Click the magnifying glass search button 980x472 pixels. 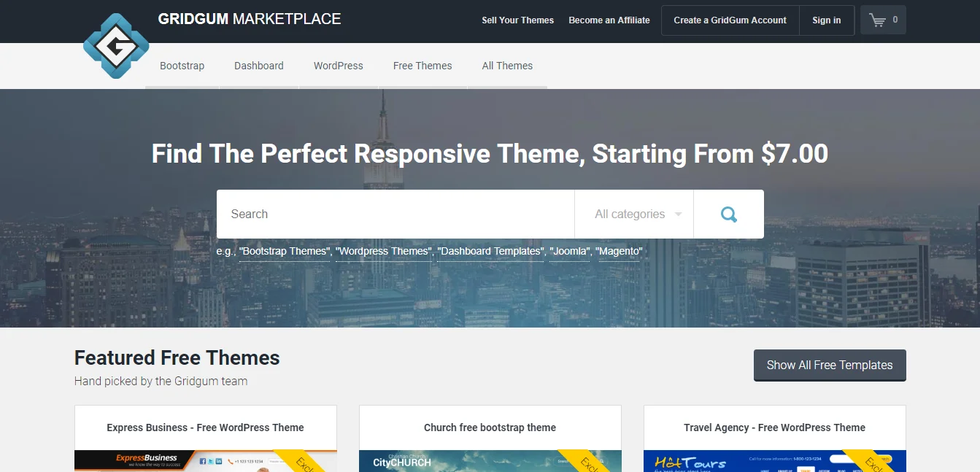coord(728,214)
